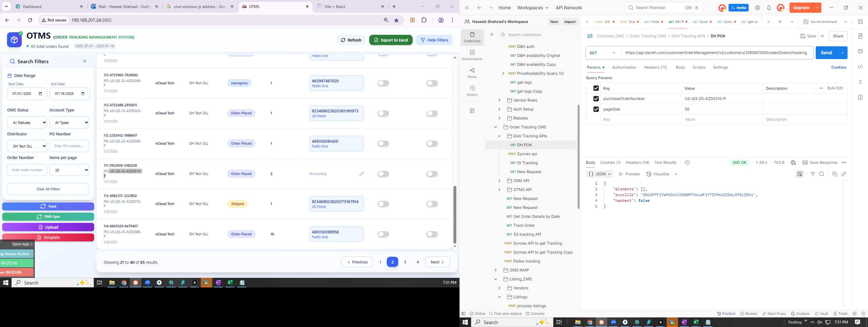Toggle first switch in order 113-4725488-2910615 row
Image resolution: width=868 pixels, height=327 pixels.
pos(383,113)
